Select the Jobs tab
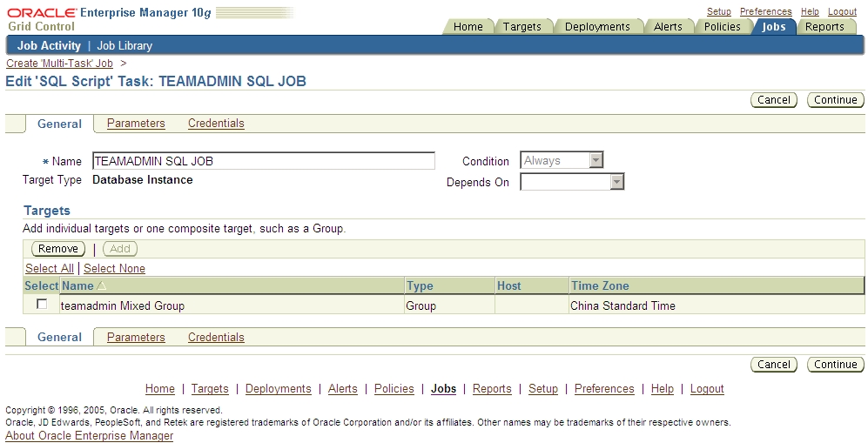868x443 pixels. [773, 27]
